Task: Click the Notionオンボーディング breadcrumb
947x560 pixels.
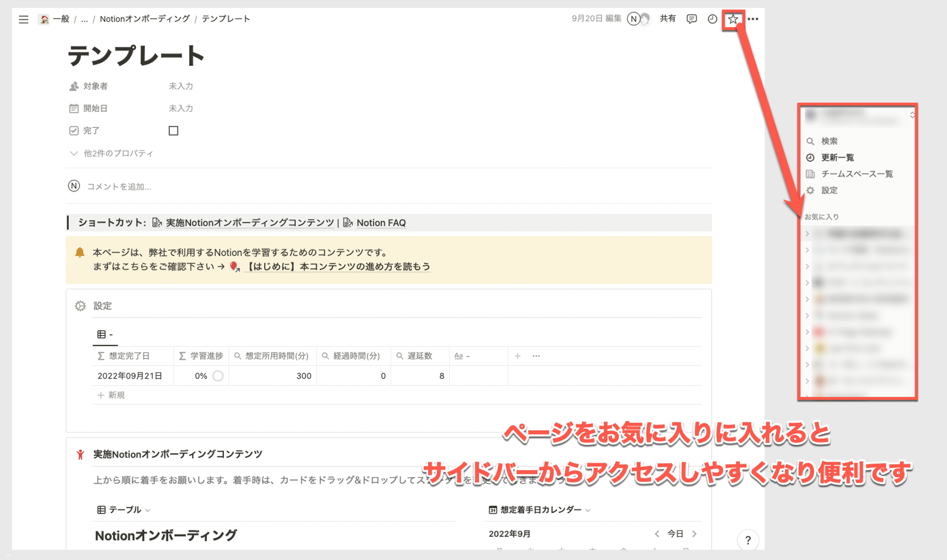Action: click(144, 19)
